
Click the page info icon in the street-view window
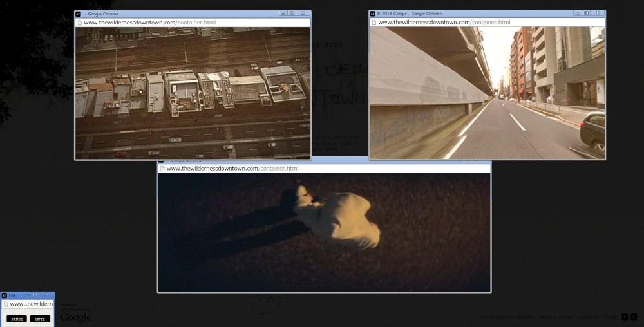pos(374,22)
